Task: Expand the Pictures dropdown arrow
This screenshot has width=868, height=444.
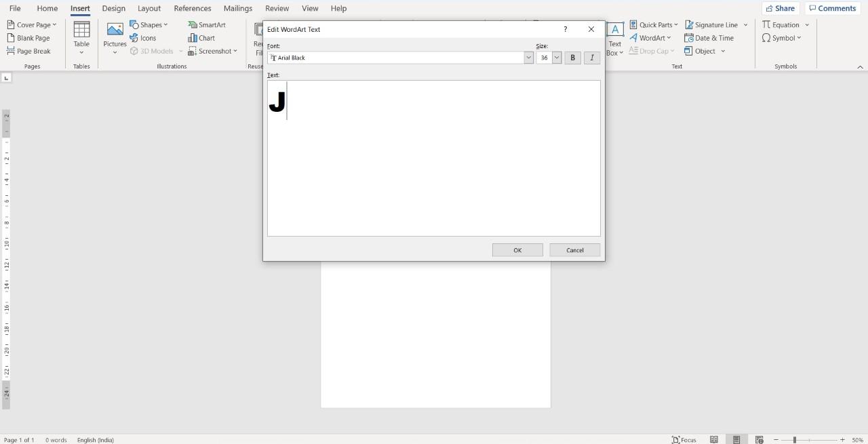Action: click(x=115, y=52)
